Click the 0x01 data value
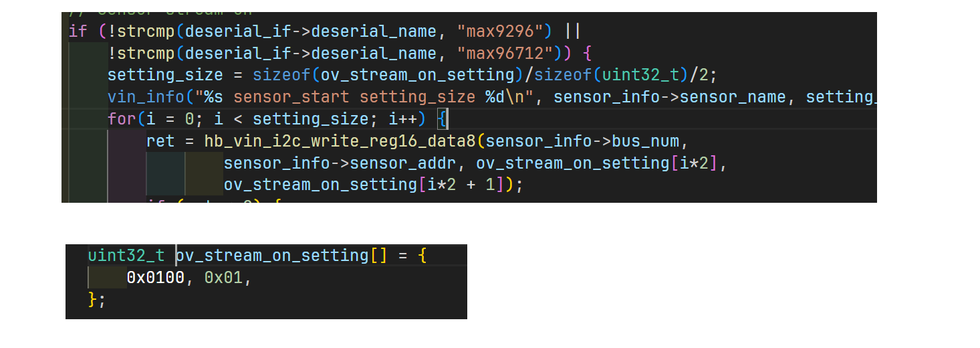Screen dimensions: 980x348 point(223,277)
